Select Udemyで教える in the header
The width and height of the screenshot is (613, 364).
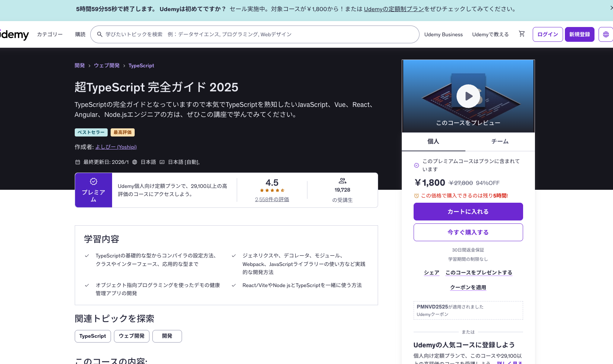tap(490, 34)
